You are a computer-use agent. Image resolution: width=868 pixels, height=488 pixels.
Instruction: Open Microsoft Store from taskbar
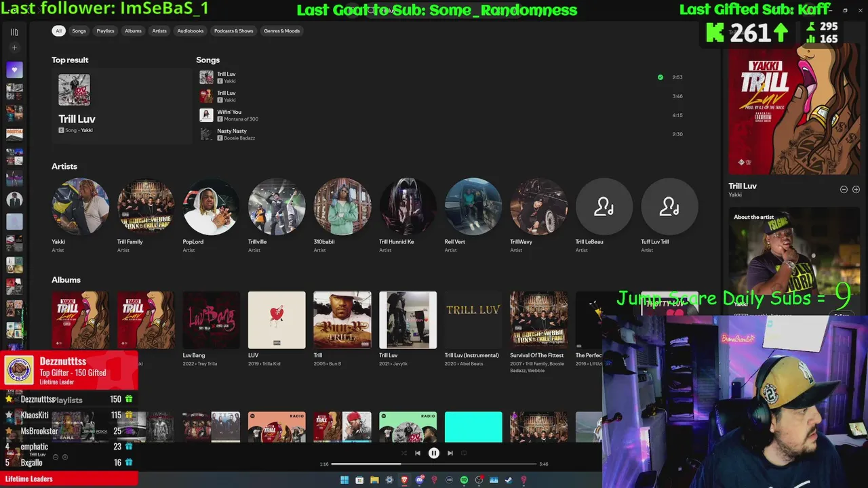tap(359, 480)
